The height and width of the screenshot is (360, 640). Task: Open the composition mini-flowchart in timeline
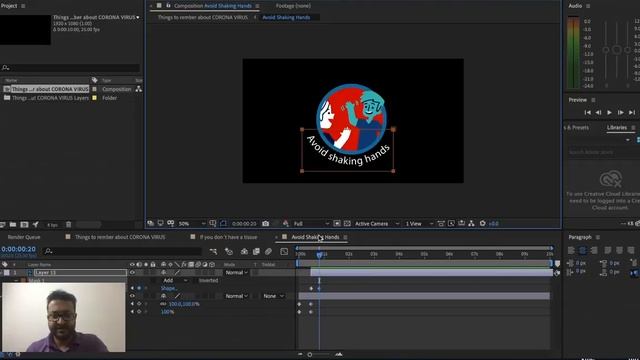coord(213,251)
